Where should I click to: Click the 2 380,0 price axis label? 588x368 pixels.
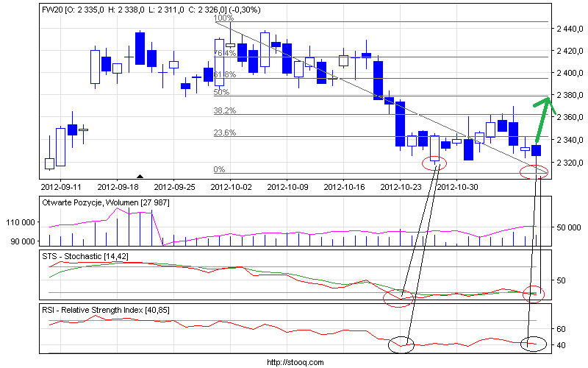click(570, 95)
